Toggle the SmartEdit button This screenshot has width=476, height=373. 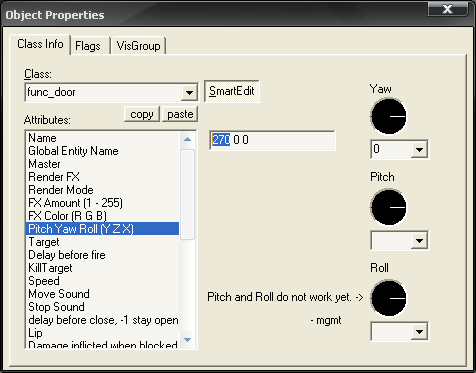point(232,91)
